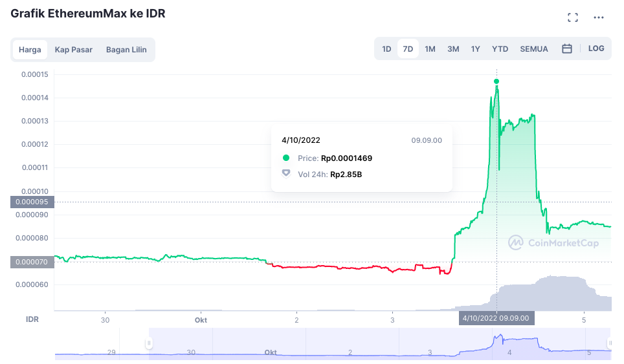
Task: Click the 0.000095 price axis label
Action: (32, 202)
